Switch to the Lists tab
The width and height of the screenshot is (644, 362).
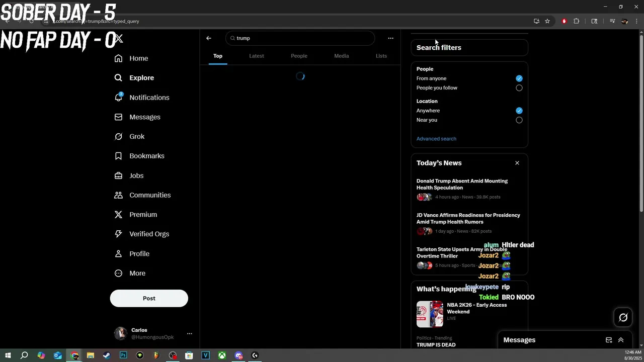(x=381, y=56)
